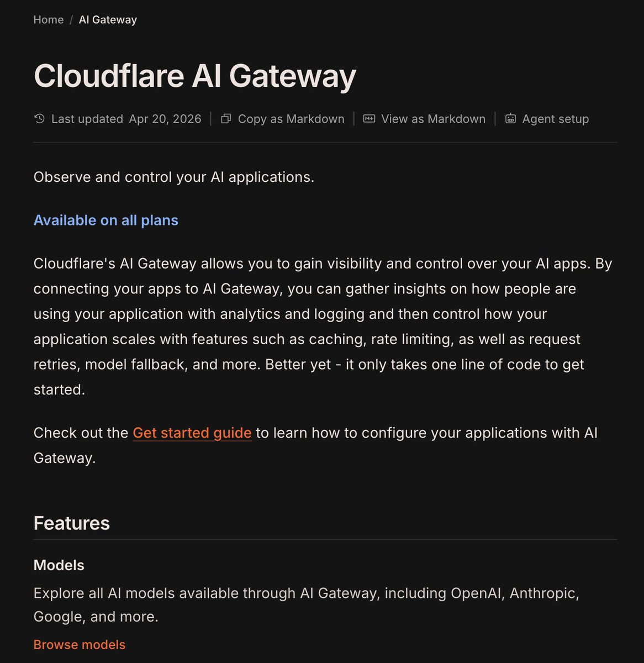Open View as Markdown text button
The width and height of the screenshot is (644, 663).
pos(434,119)
